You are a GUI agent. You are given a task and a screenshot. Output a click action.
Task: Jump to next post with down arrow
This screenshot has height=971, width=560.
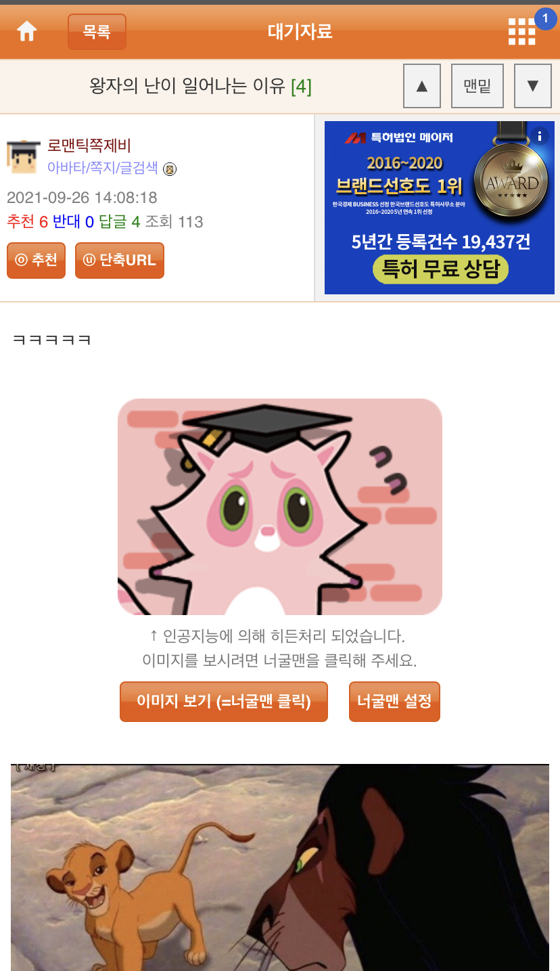[x=533, y=86]
